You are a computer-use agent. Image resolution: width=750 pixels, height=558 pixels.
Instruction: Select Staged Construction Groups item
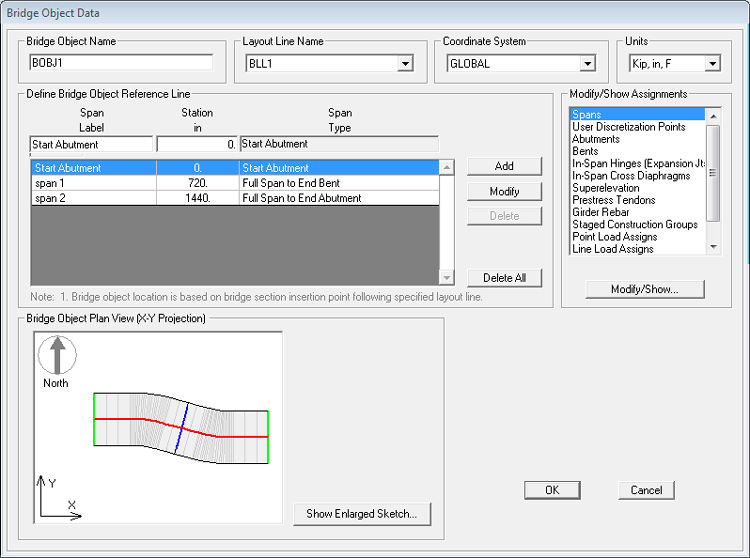click(x=635, y=225)
